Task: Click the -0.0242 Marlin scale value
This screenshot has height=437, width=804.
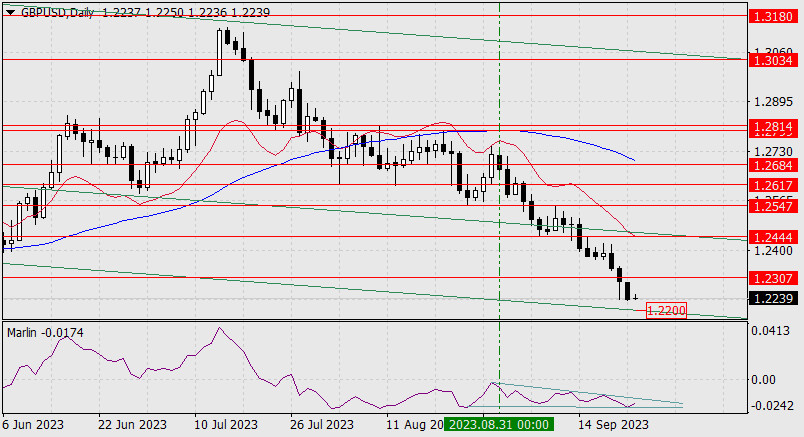Action: (x=771, y=406)
